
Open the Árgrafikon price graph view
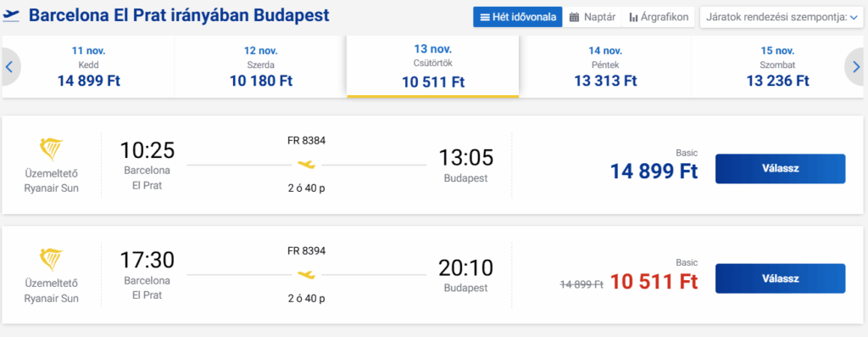[658, 17]
